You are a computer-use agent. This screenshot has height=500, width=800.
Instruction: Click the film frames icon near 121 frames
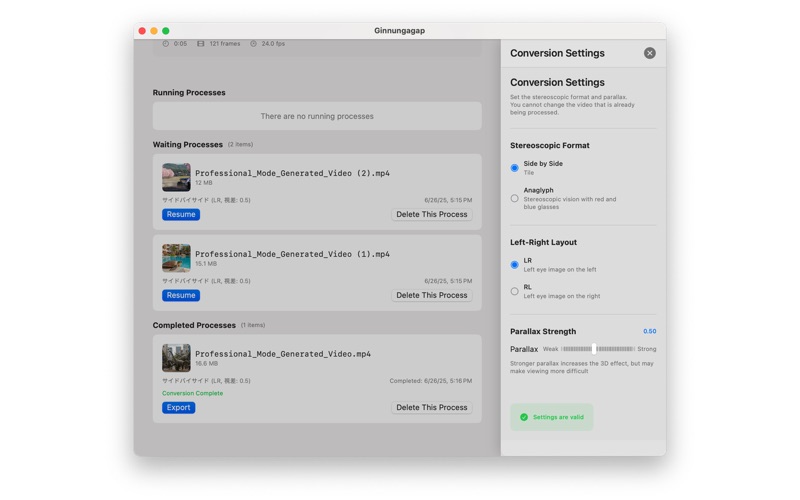tap(201, 44)
